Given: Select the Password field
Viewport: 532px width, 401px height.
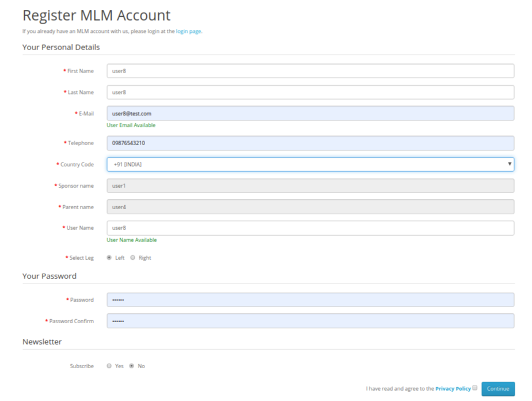Looking at the screenshot, I should pyautogui.click(x=311, y=300).
